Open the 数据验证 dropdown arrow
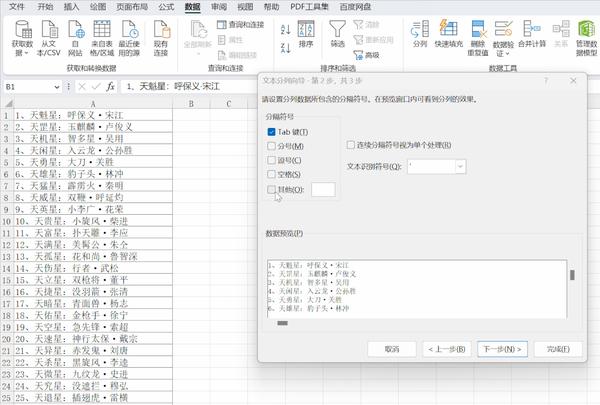The width and height of the screenshot is (600, 405). [507, 53]
